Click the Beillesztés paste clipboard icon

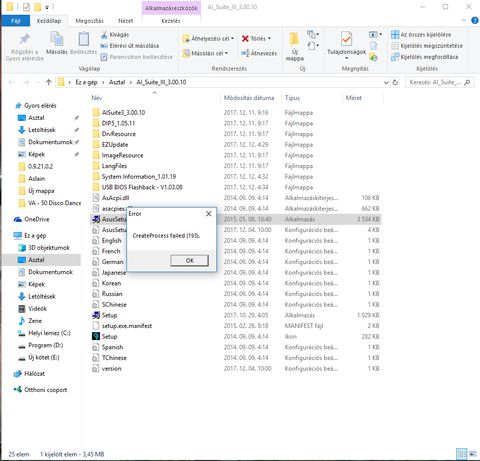[83, 39]
